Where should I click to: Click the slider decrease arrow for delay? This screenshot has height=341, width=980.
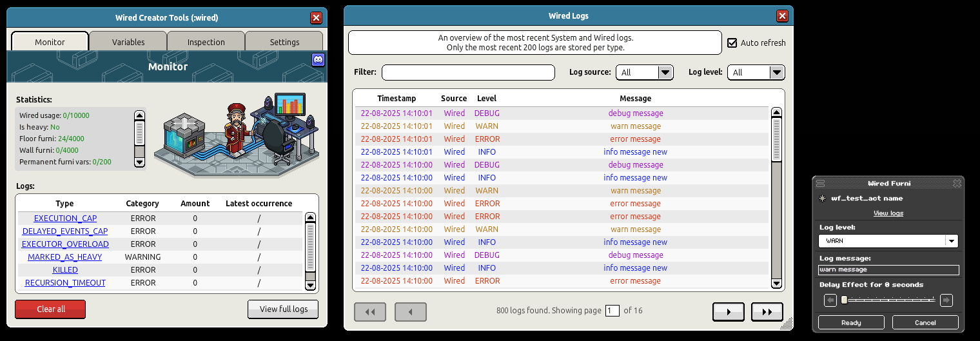(830, 300)
